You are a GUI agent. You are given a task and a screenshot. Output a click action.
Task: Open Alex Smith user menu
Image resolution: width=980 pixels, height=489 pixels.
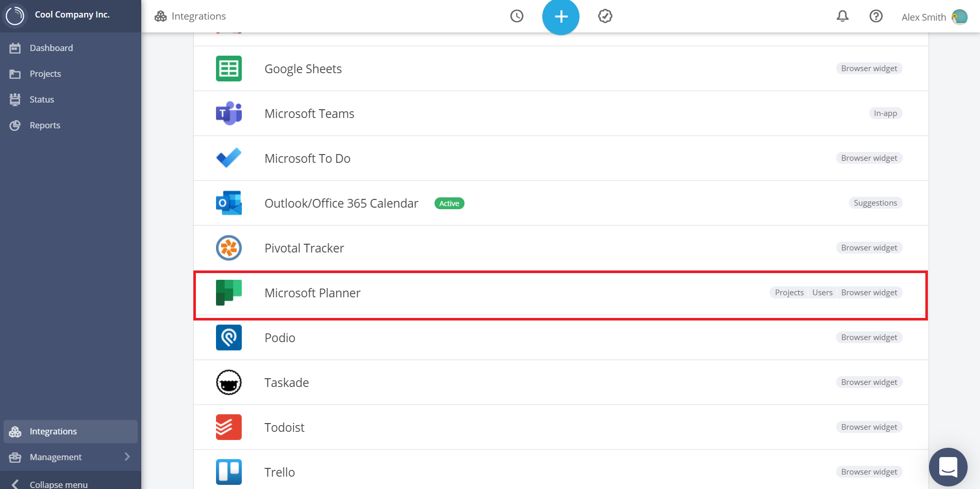(x=934, y=17)
